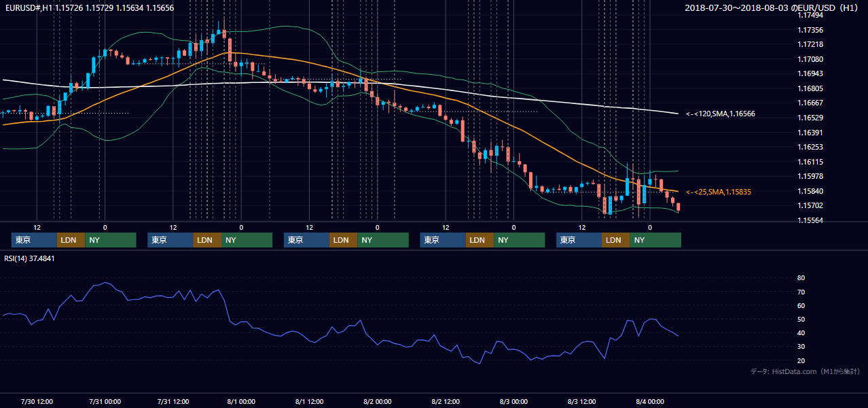Click the HistData.com data source credit
This screenshot has height=408, width=868.
coord(805,371)
